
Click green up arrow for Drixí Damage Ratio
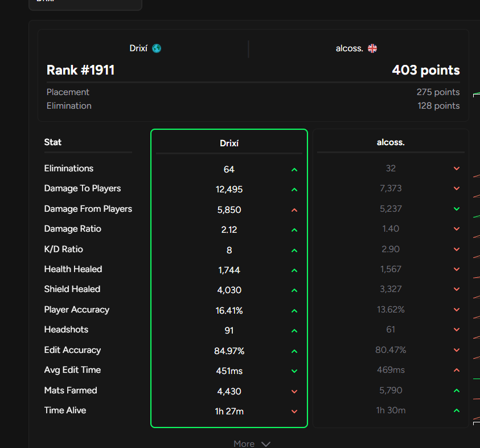(x=294, y=230)
